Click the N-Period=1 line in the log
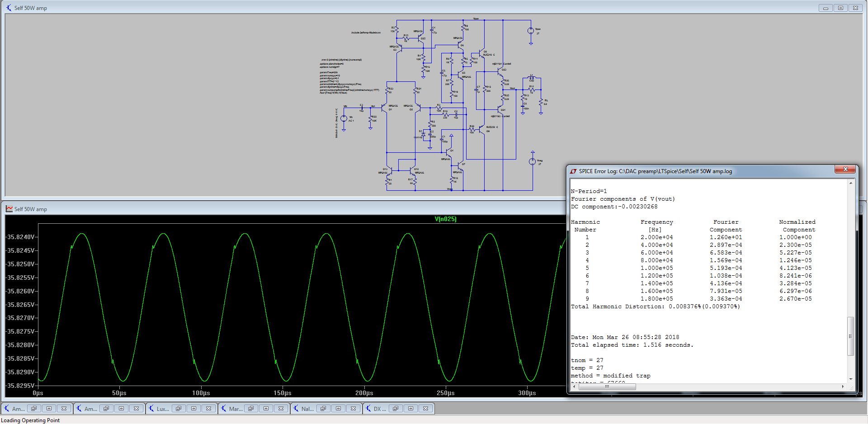868x424 pixels. [x=589, y=191]
